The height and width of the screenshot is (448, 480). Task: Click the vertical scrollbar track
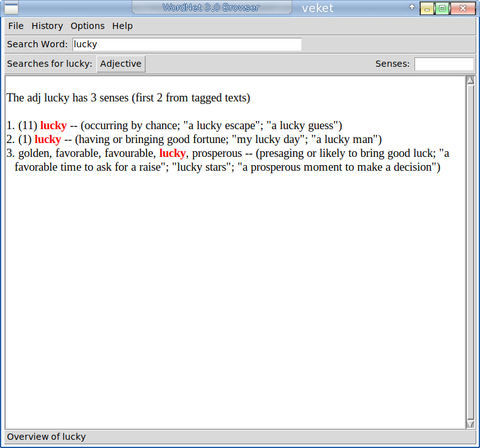point(471,251)
